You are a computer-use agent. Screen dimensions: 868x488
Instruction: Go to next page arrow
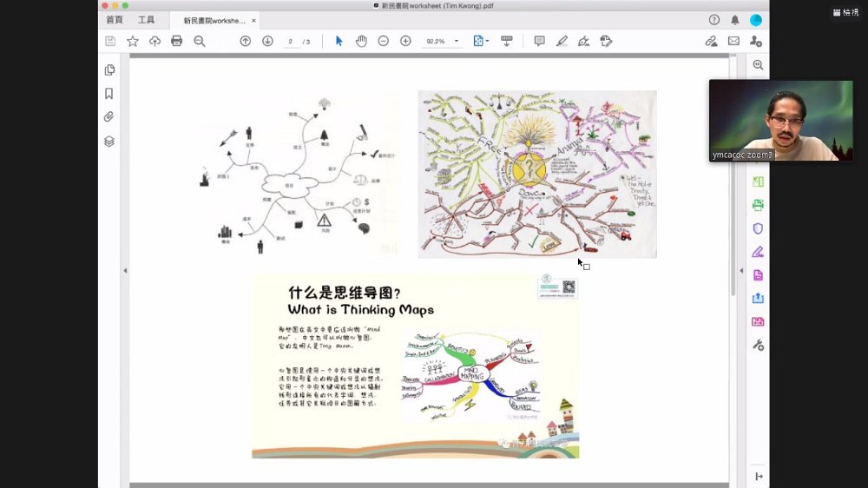coord(267,41)
